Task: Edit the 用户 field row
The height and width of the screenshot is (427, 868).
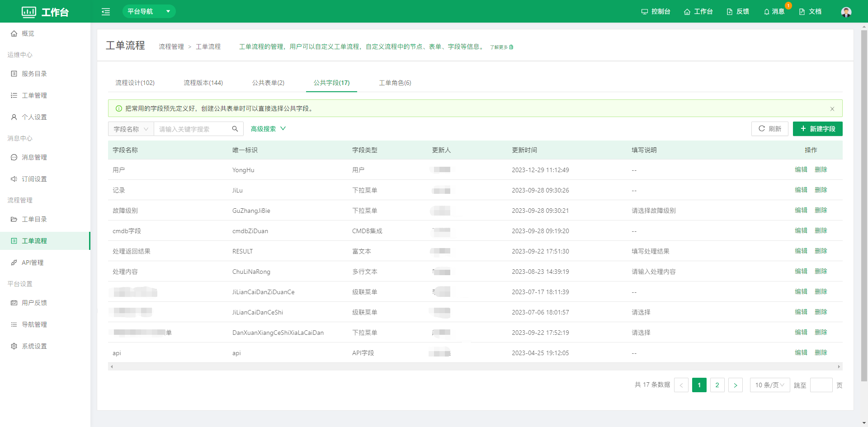Action: click(x=801, y=169)
